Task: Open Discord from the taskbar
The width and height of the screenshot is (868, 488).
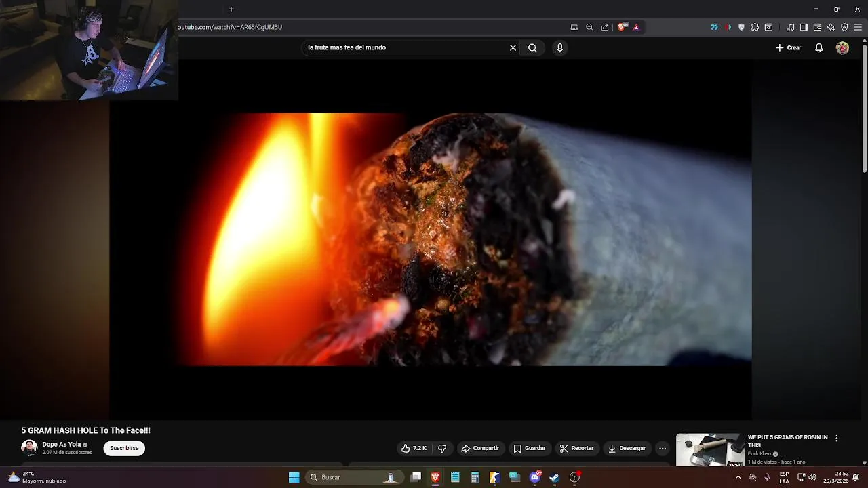Action: tap(535, 477)
